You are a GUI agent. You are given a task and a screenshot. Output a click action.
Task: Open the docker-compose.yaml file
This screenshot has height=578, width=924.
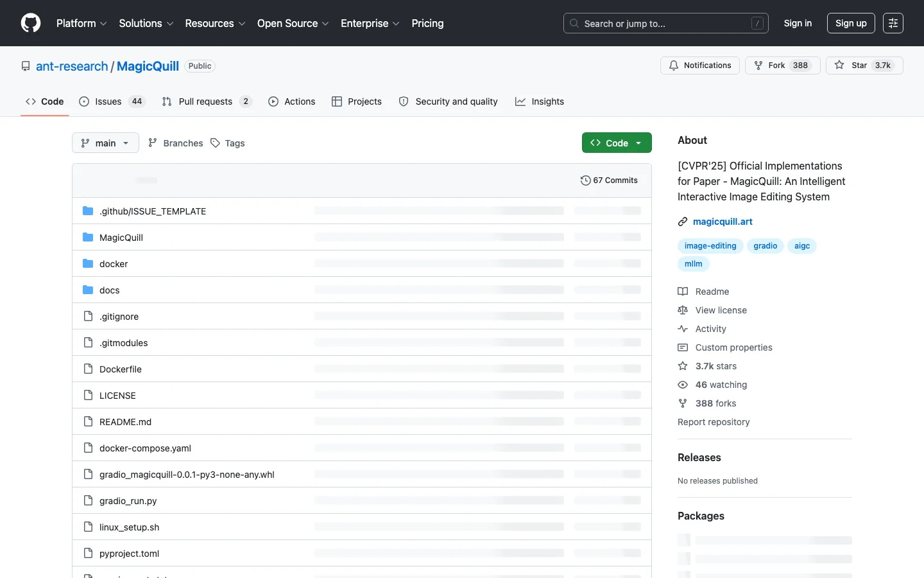(x=146, y=448)
